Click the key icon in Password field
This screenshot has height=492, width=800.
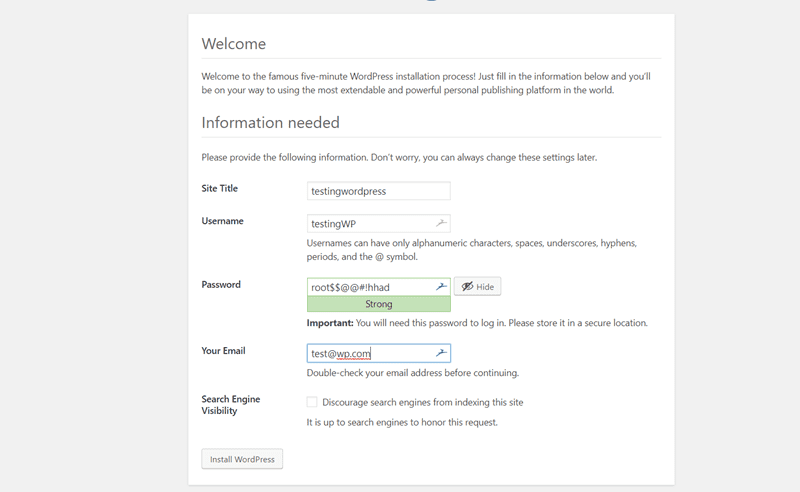[x=441, y=287]
